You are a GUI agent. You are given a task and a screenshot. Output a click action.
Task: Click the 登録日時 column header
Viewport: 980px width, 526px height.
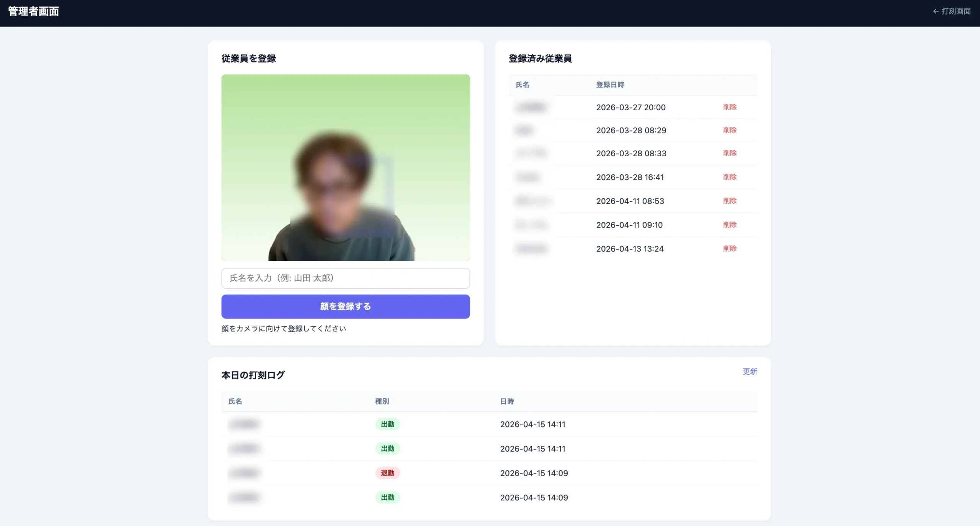pyautogui.click(x=610, y=85)
